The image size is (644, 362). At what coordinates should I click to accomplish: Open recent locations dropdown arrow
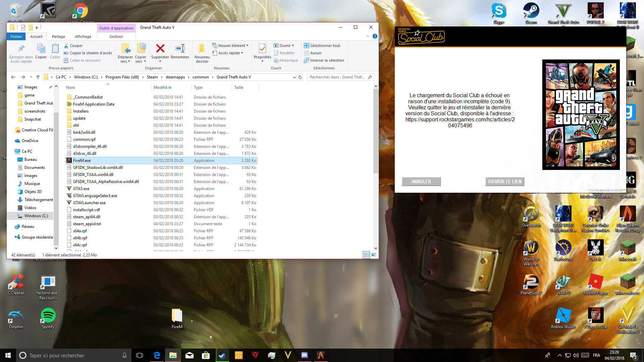coord(31,77)
